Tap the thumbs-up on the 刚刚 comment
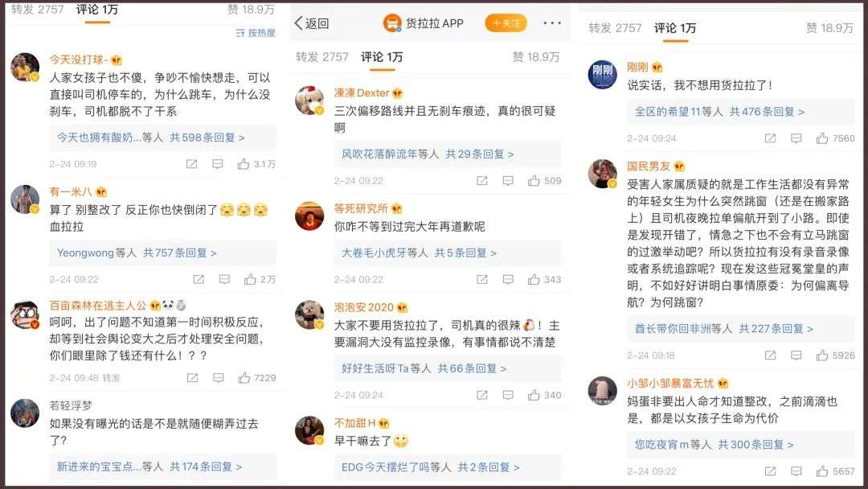Screen dimensions: 868x489 (822, 138)
